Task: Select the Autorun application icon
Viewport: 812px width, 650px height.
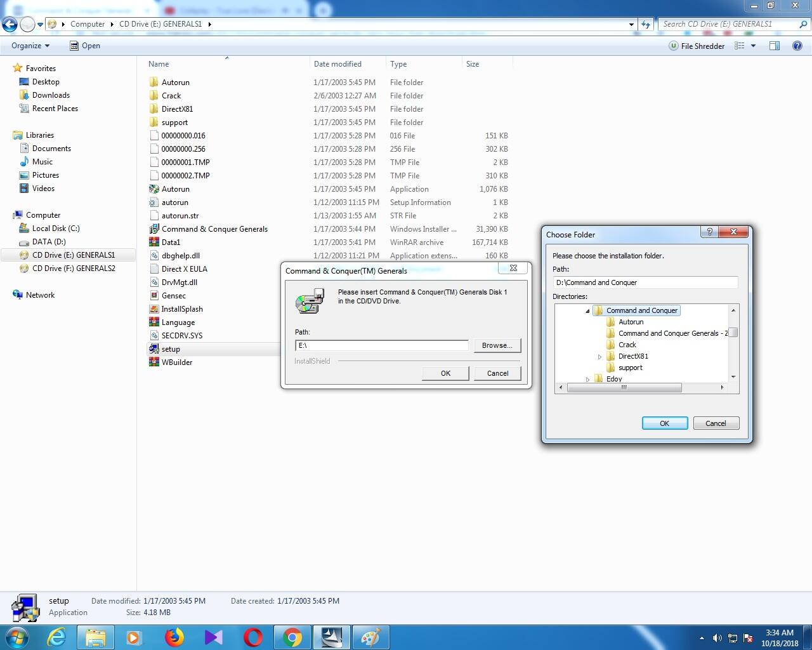Action: pos(154,189)
